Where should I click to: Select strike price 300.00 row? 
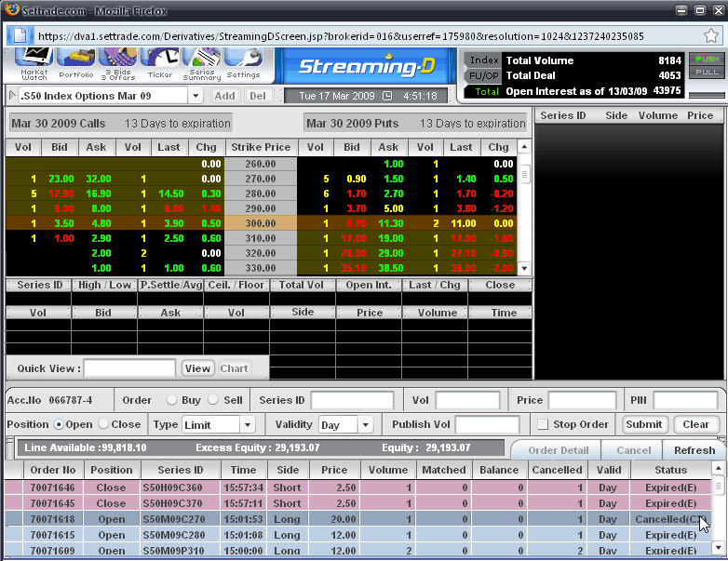click(x=261, y=223)
